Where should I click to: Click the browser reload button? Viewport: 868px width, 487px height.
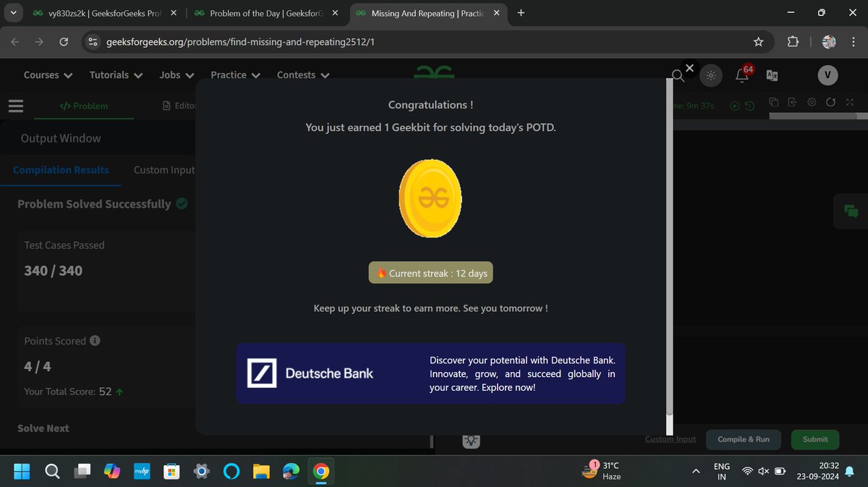pyautogui.click(x=64, y=42)
